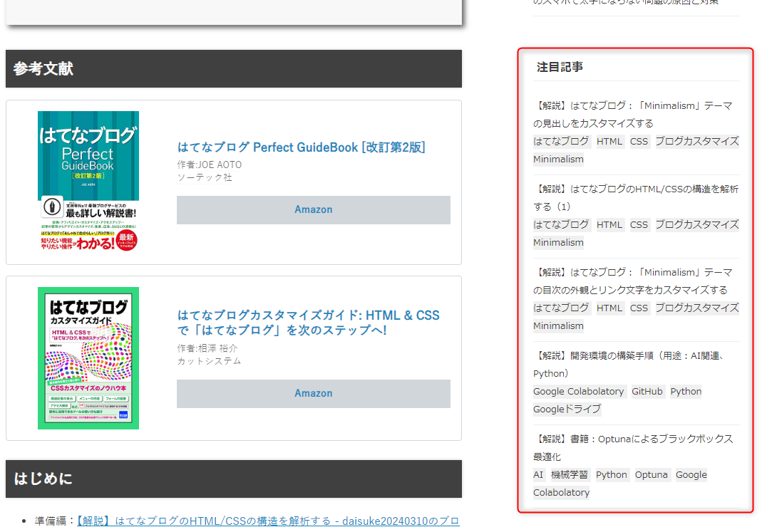Click the green カスタマイズガイド book cover image

[88, 358]
